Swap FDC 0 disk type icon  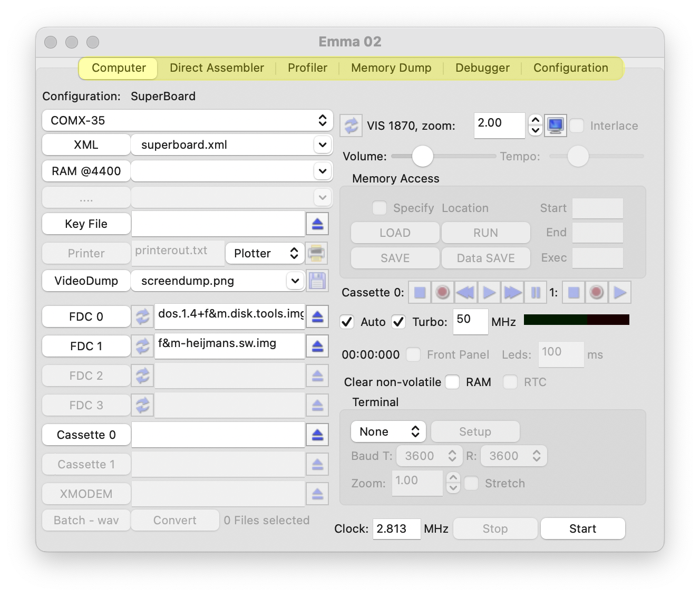pos(142,316)
